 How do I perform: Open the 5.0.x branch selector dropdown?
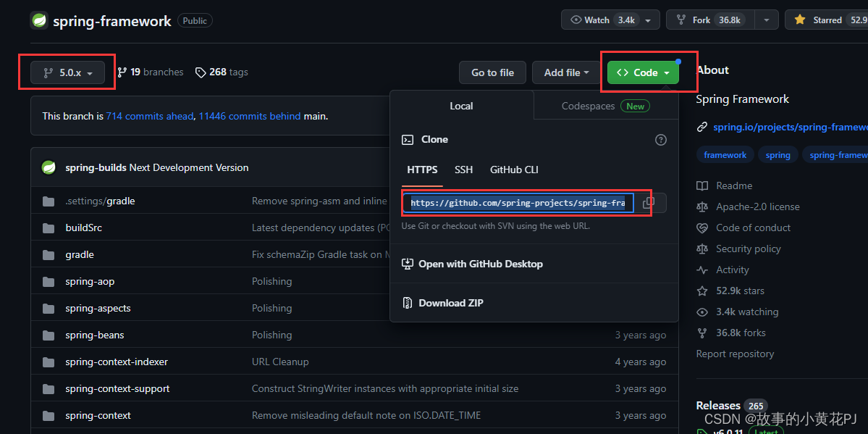(67, 72)
